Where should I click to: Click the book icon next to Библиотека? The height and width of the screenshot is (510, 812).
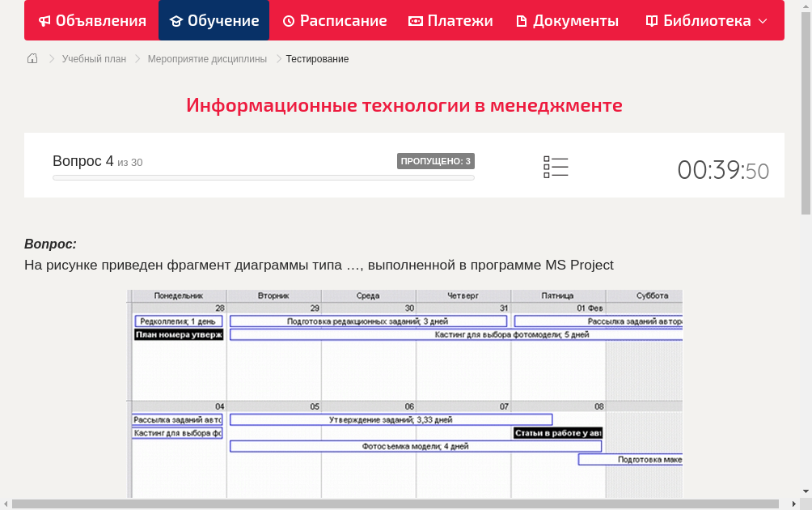pyautogui.click(x=650, y=20)
